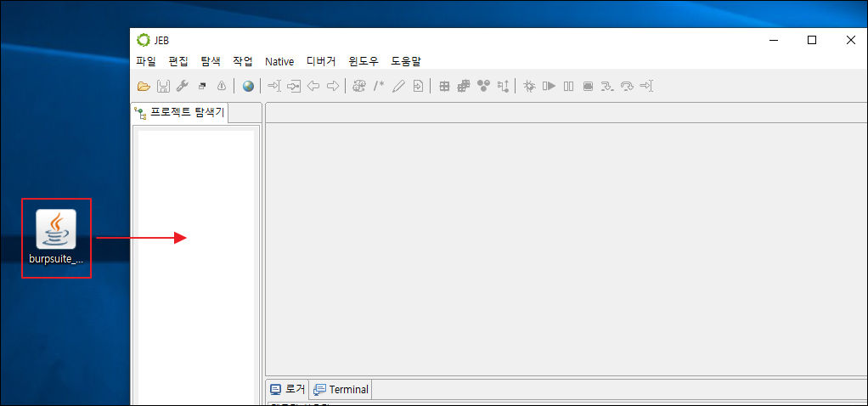
Task: Click the debugger run play icon
Action: tap(550, 86)
